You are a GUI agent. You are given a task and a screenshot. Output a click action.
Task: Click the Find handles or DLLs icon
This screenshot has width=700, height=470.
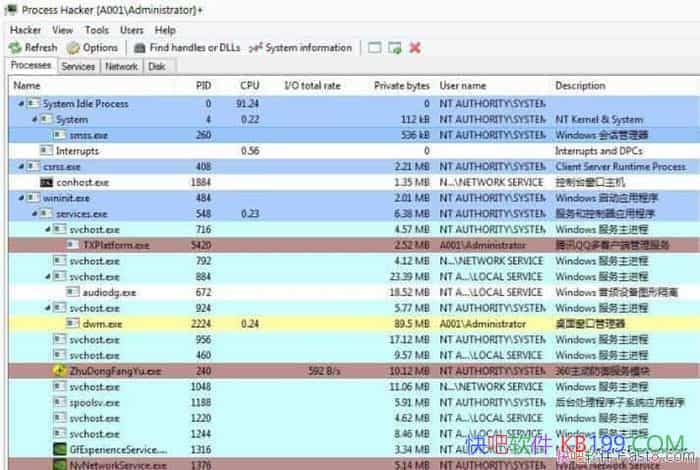[140, 48]
